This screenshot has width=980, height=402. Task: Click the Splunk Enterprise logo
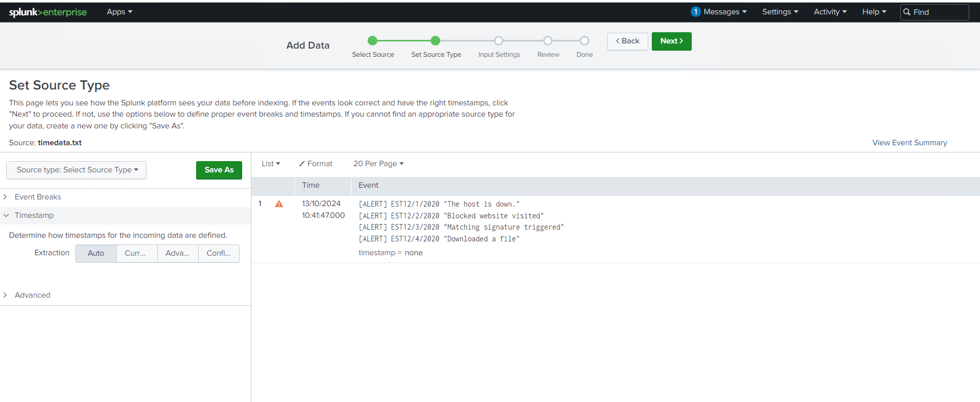coord(48,12)
